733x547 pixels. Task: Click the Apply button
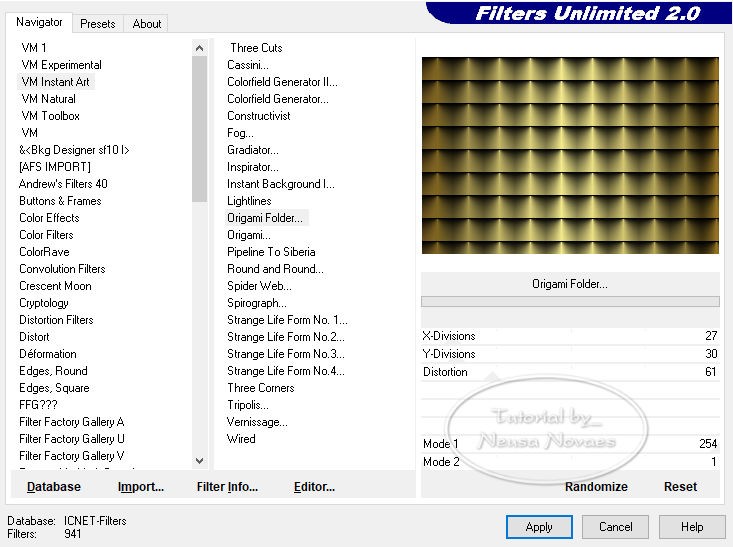click(x=539, y=527)
